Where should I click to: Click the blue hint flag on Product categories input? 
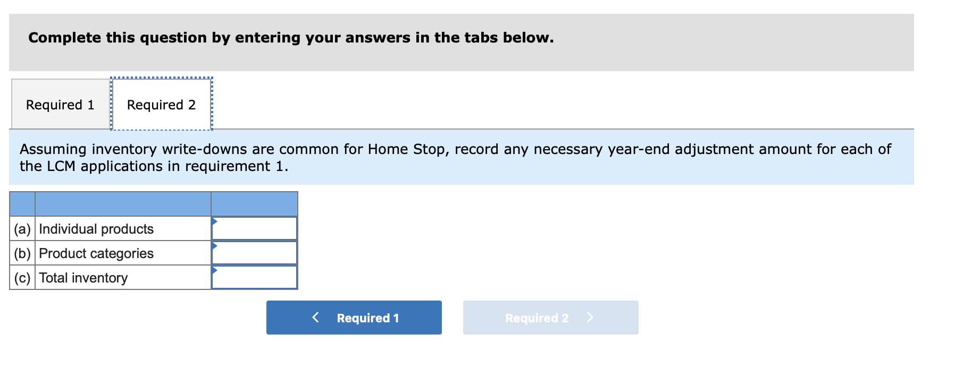click(215, 246)
